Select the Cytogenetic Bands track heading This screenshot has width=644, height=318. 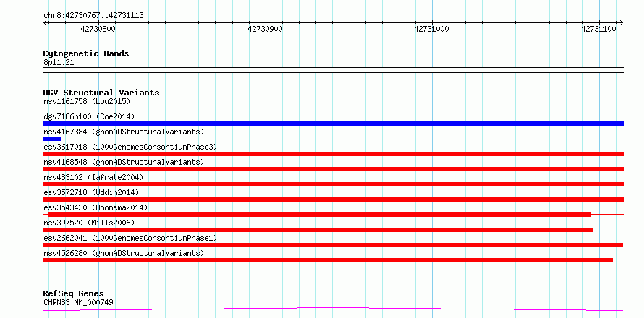[x=86, y=53]
